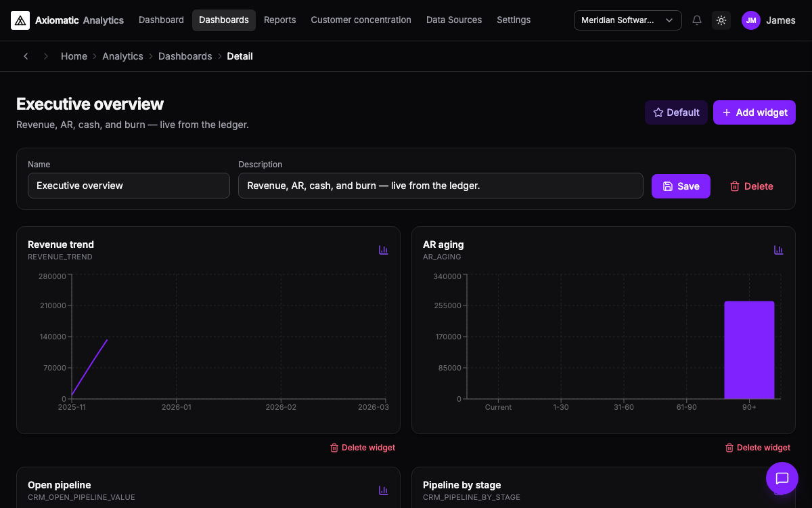
Task: Click the chart icon on Revenue trend widget
Action: point(384,250)
